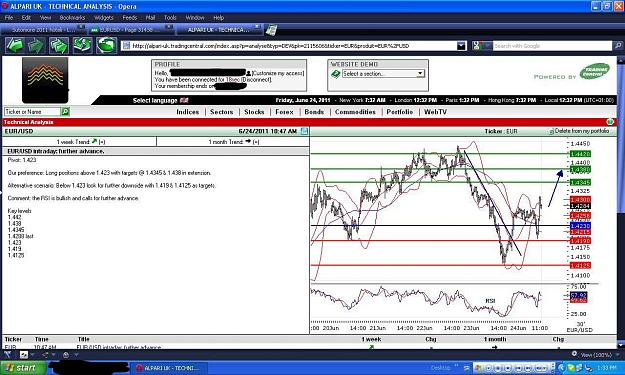Click the Desktop toolbar label in taskbar
The width and height of the screenshot is (625, 375).
(x=440, y=367)
